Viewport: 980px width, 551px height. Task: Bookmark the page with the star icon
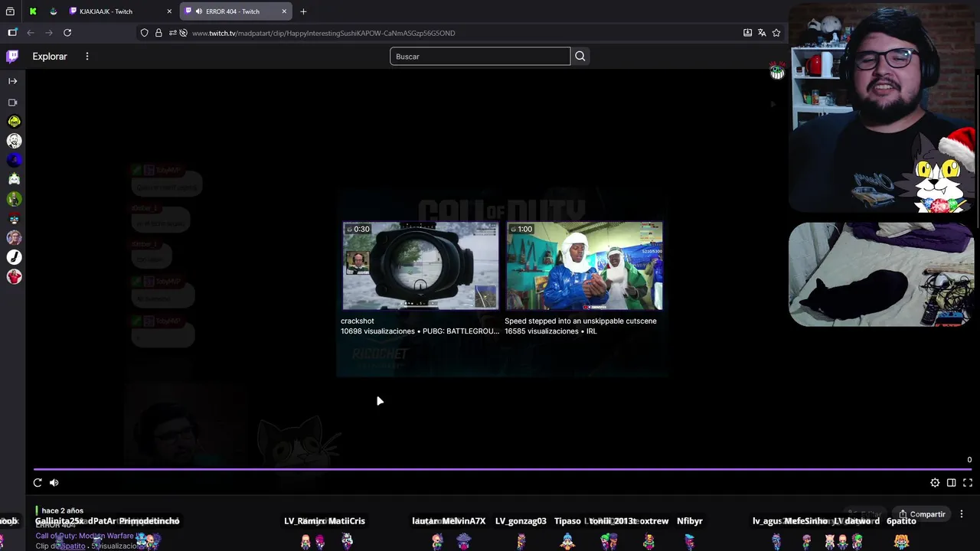[x=776, y=33]
